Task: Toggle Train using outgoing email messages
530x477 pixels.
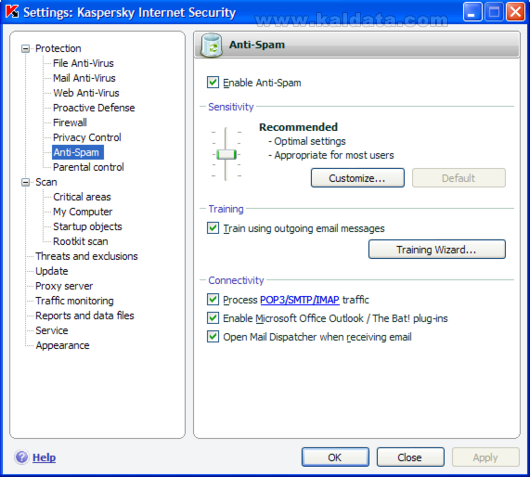Action: click(x=213, y=228)
